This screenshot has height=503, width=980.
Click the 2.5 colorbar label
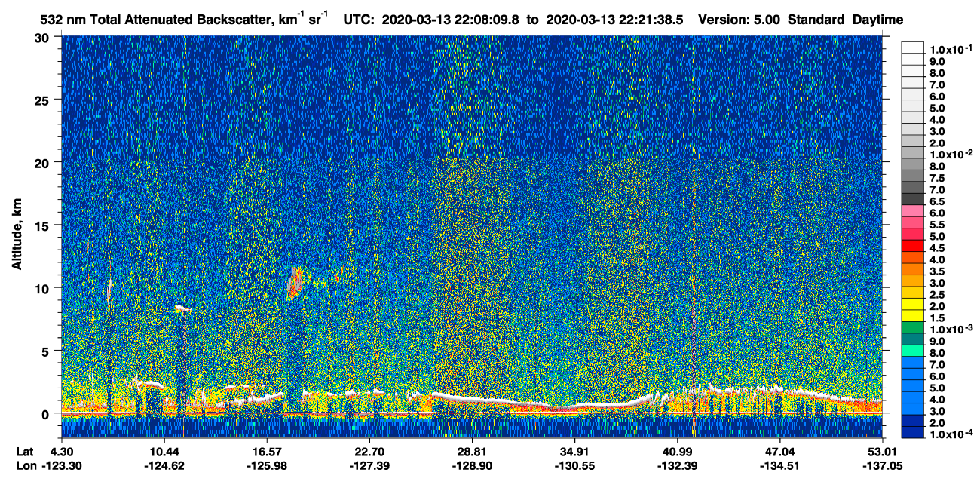pos(937,294)
